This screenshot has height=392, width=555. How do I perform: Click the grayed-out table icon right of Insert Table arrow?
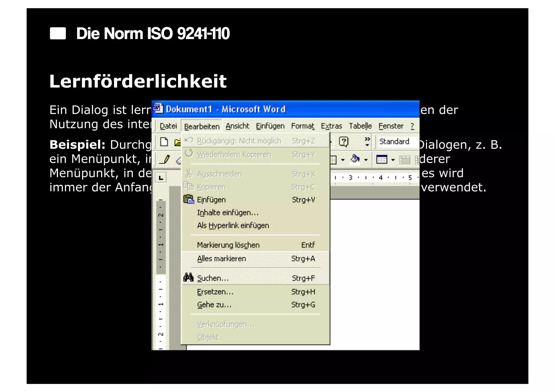[x=405, y=160]
